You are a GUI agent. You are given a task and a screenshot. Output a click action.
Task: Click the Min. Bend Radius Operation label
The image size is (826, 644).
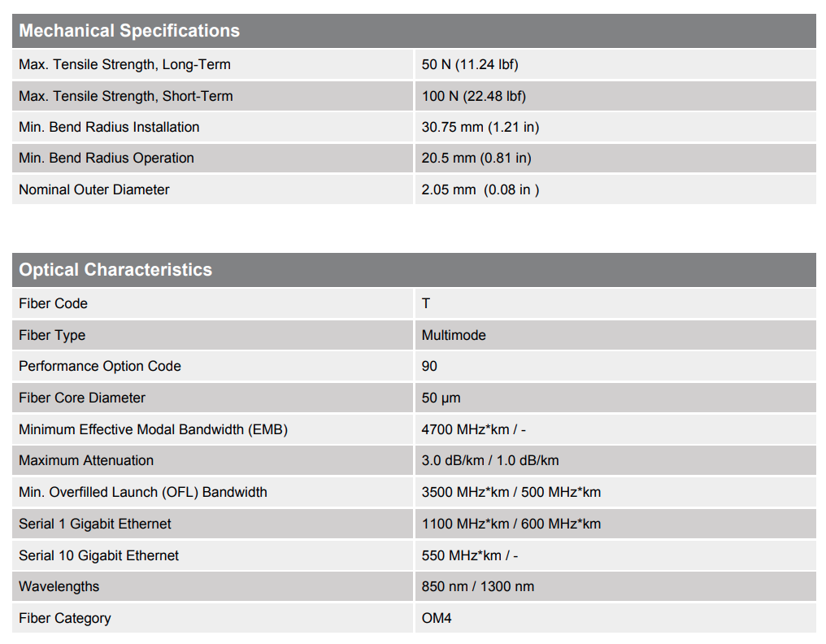point(107,158)
